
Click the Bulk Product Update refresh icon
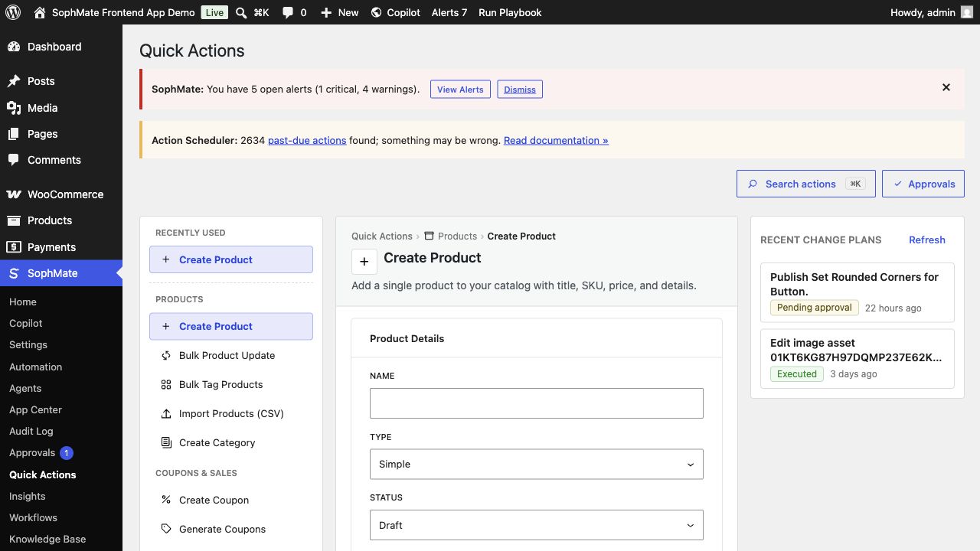(166, 355)
